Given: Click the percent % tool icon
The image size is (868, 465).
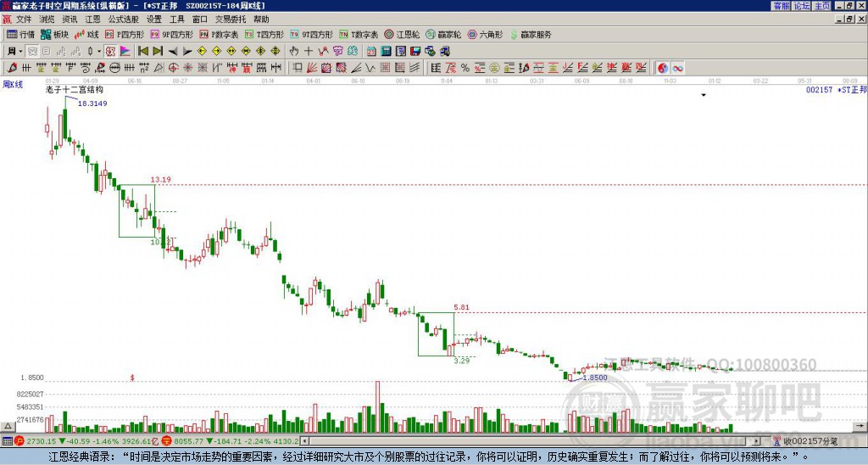Looking at the screenshot, I should [x=465, y=68].
